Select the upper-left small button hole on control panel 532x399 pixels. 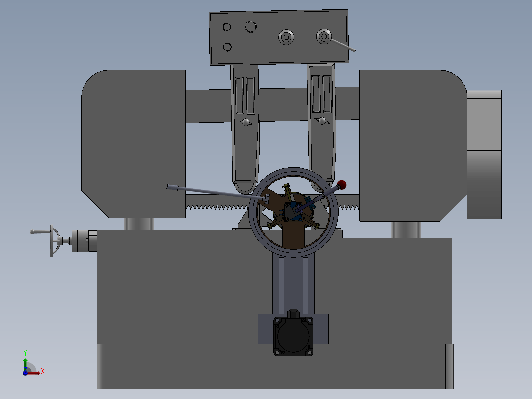point(227,27)
